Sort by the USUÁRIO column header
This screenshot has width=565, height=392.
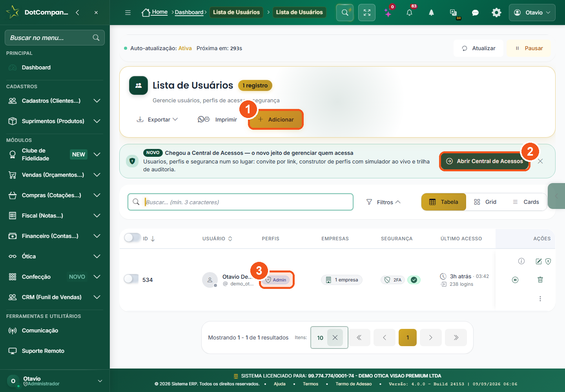click(217, 238)
